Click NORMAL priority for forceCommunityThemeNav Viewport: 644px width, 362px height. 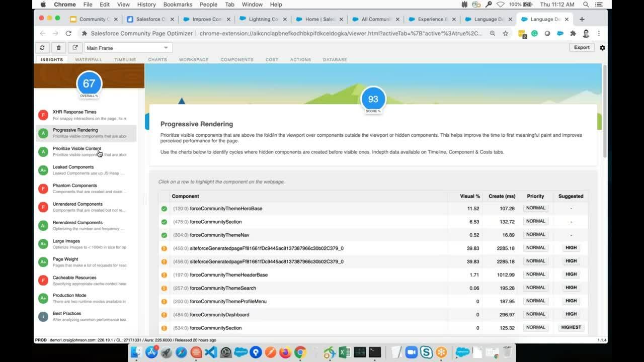click(x=535, y=234)
